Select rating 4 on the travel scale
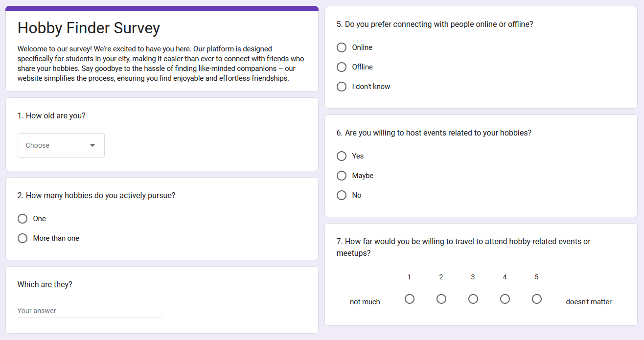 tap(505, 299)
